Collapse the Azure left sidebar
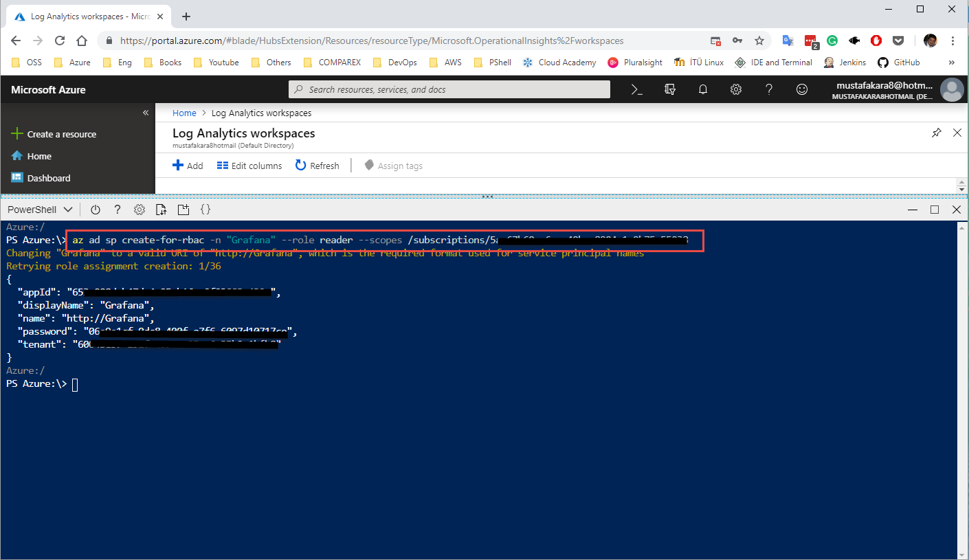Image resolution: width=969 pixels, height=560 pixels. tap(146, 113)
